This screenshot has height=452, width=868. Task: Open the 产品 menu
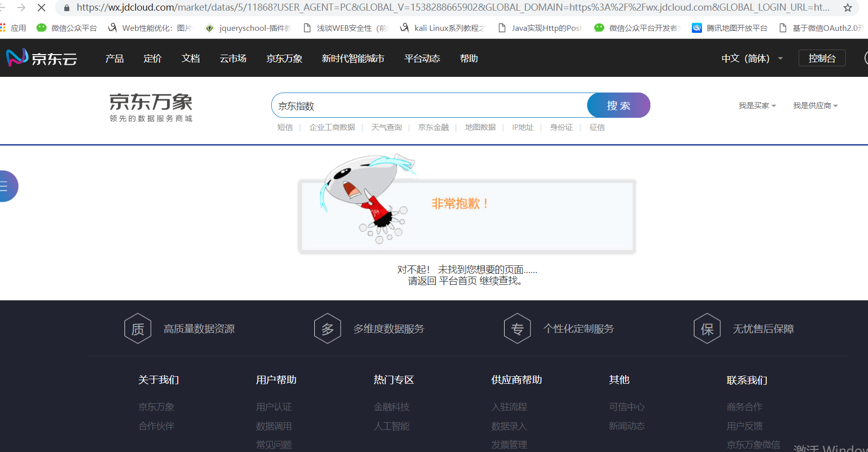(x=114, y=58)
